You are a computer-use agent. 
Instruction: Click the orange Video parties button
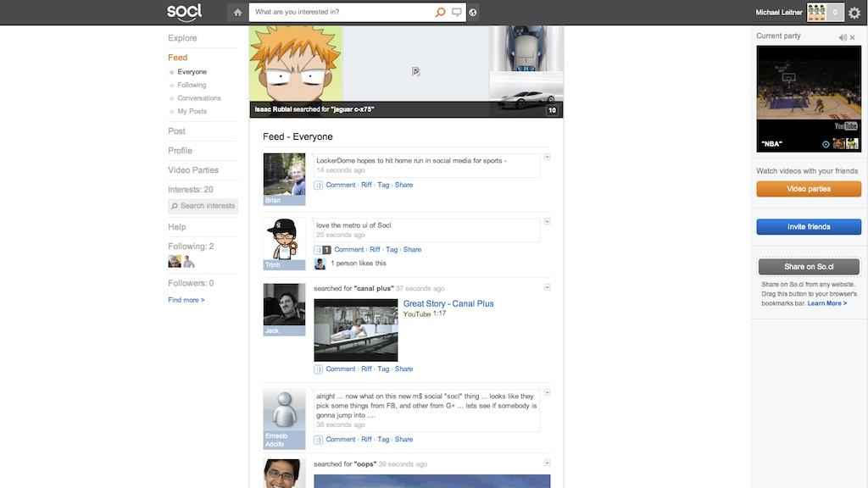point(809,189)
